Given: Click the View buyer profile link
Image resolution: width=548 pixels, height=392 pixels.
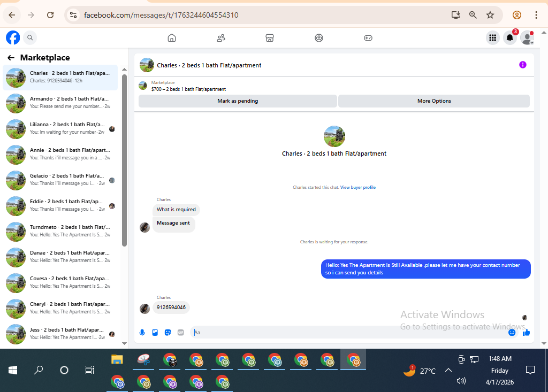Looking at the screenshot, I should [x=358, y=187].
